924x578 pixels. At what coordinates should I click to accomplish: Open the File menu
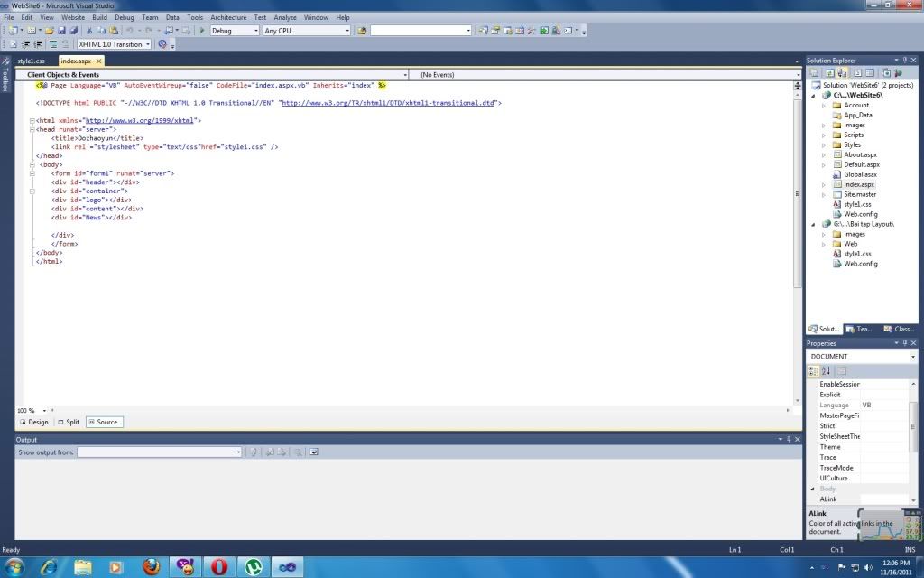point(9,18)
